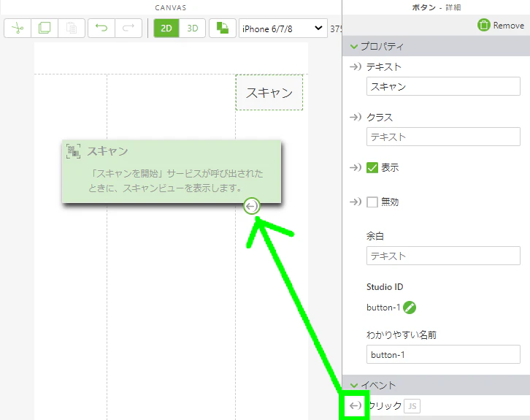
Task: Switch canvas to 2D view
Action: pyautogui.click(x=166, y=28)
